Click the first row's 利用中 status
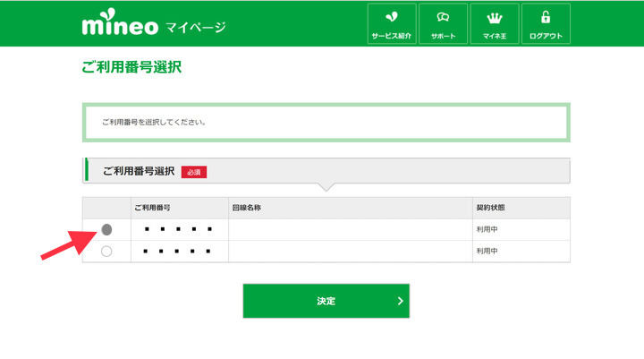Image resolution: width=644 pixels, height=359 pixels. (x=486, y=230)
